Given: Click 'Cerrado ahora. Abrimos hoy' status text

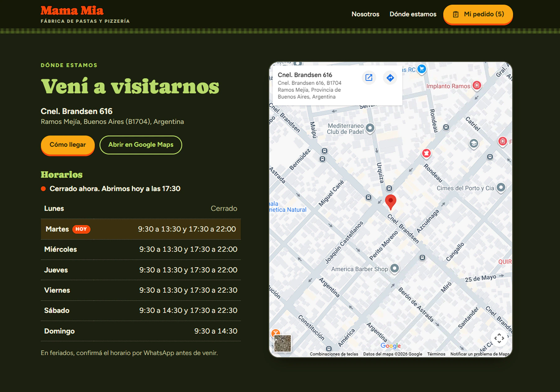Looking at the screenshot, I should (x=115, y=189).
